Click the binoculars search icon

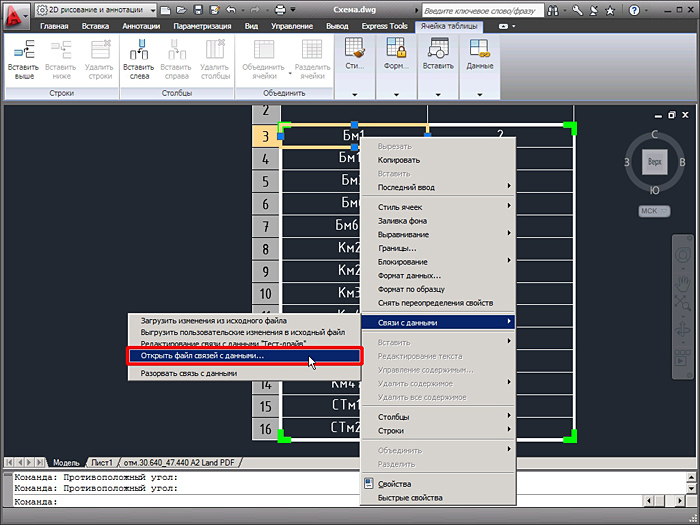[553, 10]
